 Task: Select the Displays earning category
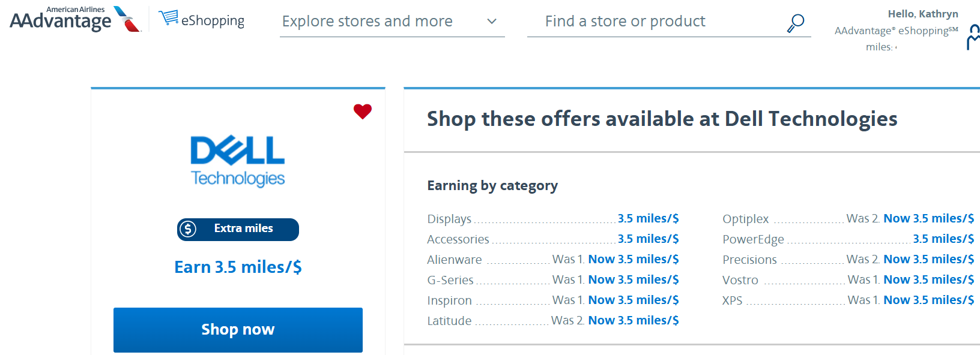(x=449, y=219)
